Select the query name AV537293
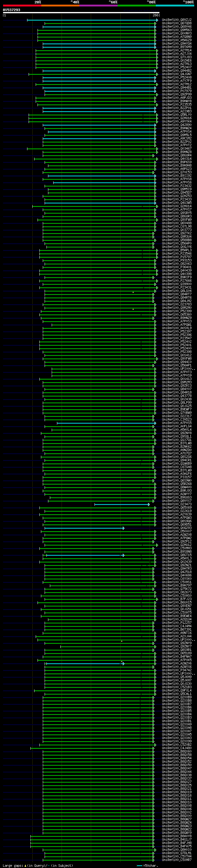This screenshot has width=197, height=868. tap(11, 10)
